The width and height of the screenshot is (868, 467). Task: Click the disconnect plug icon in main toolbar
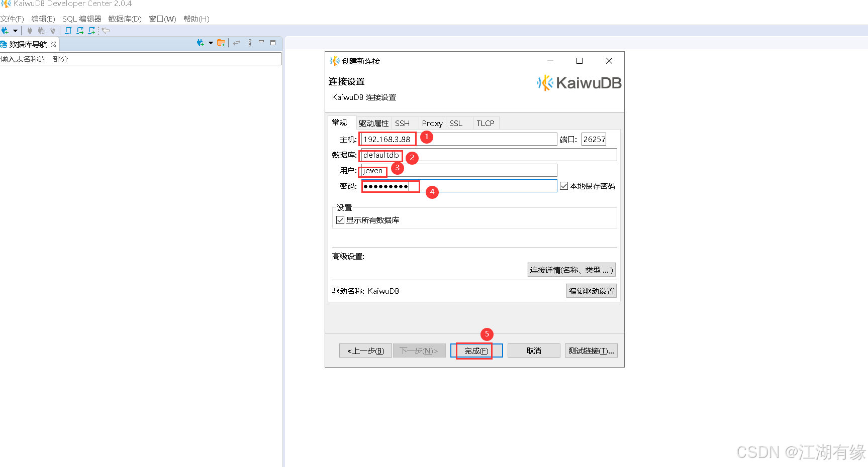point(53,31)
